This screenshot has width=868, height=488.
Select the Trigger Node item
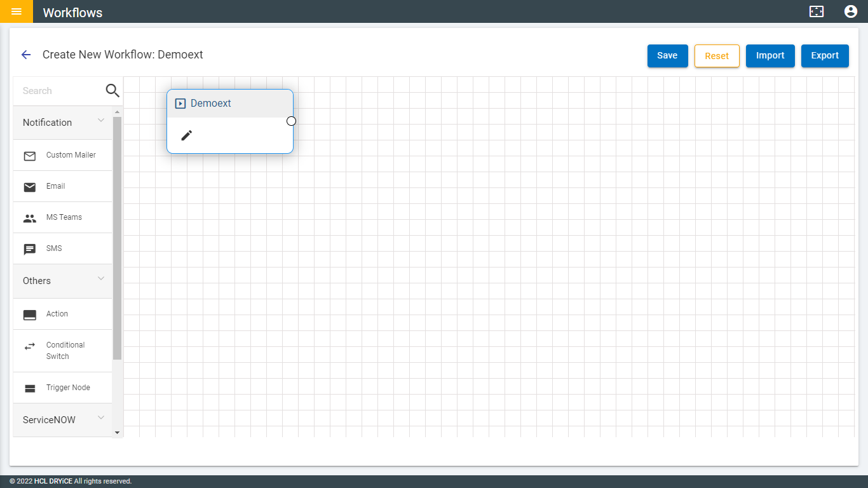point(68,388)
